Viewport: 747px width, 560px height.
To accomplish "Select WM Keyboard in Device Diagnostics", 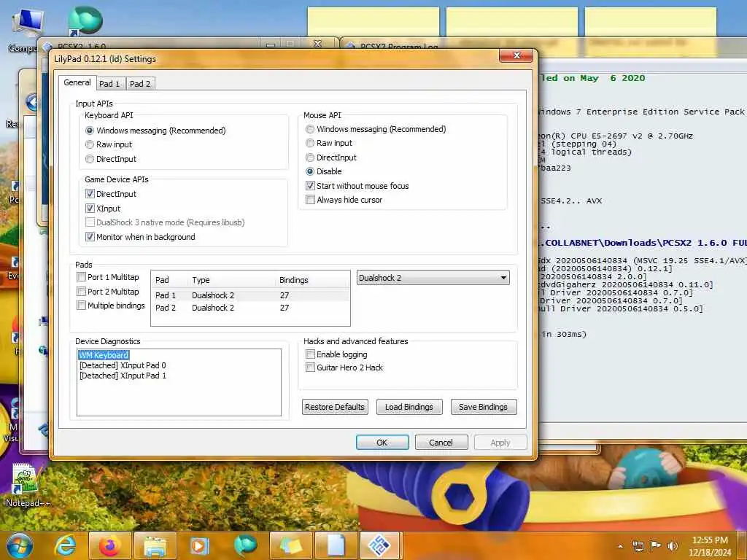I will [104, 355].
